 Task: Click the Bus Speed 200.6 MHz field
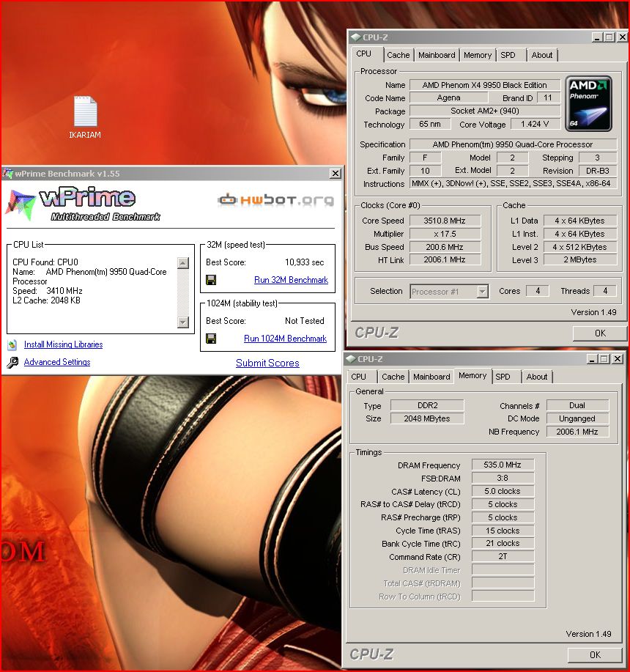(445, 247)
